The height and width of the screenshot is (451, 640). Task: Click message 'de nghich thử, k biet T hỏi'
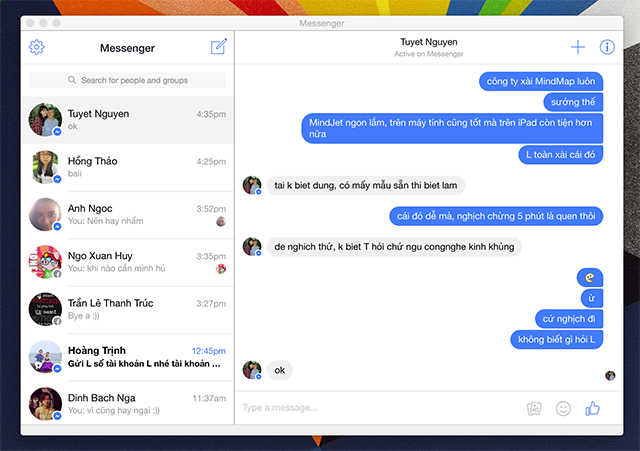coord(394,247)
